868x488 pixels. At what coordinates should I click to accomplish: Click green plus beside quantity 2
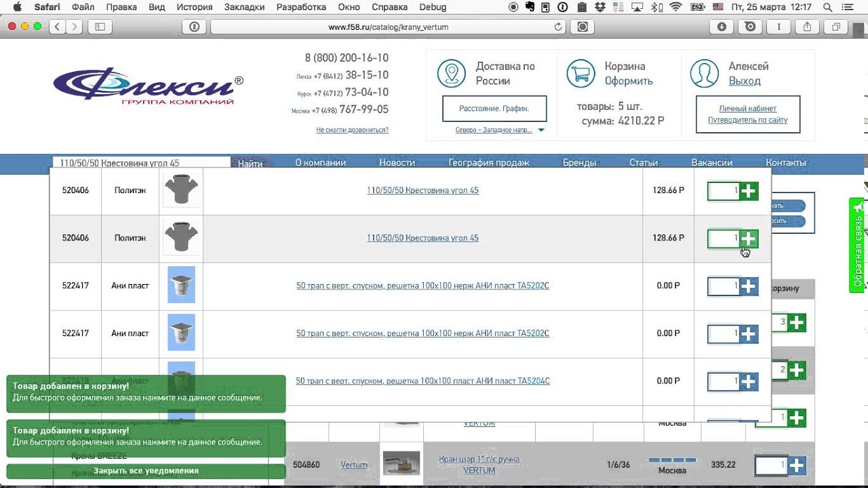(x=796, y=370)
